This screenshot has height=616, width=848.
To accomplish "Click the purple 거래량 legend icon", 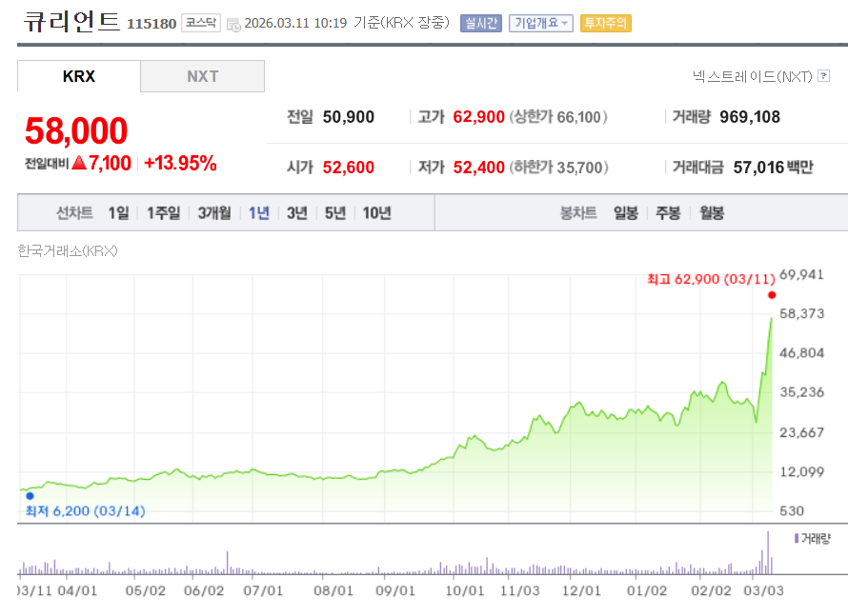I will tap(796, 539).
